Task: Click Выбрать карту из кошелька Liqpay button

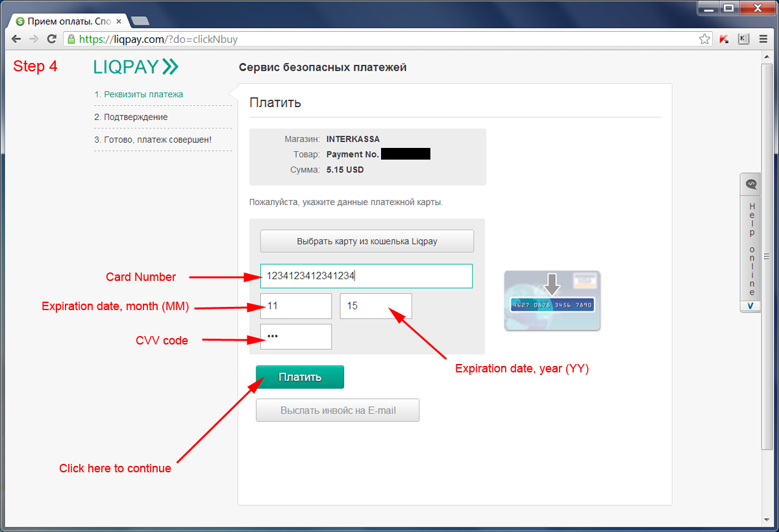Action: tap(367, 241)
